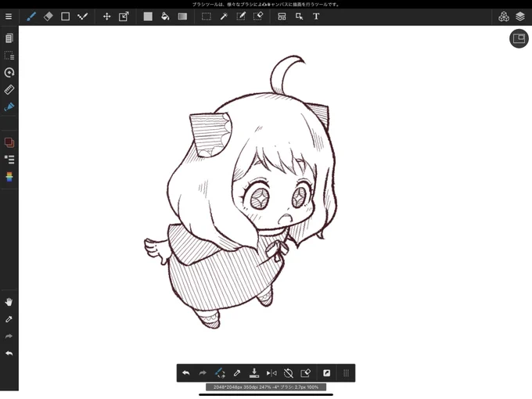Click Redo arrow in left sidebar
The height and width of the screenshot is (399, 532).
[9, 336]
